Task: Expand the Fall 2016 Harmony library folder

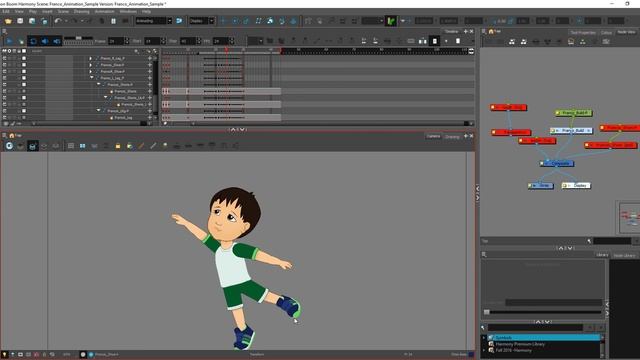Action: tap(484, 350)
